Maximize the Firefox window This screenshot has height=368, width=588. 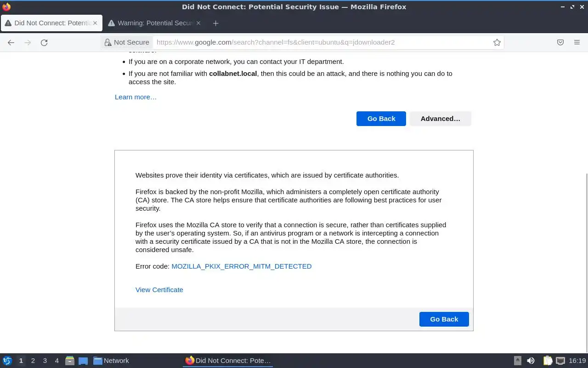click(572, 7)
